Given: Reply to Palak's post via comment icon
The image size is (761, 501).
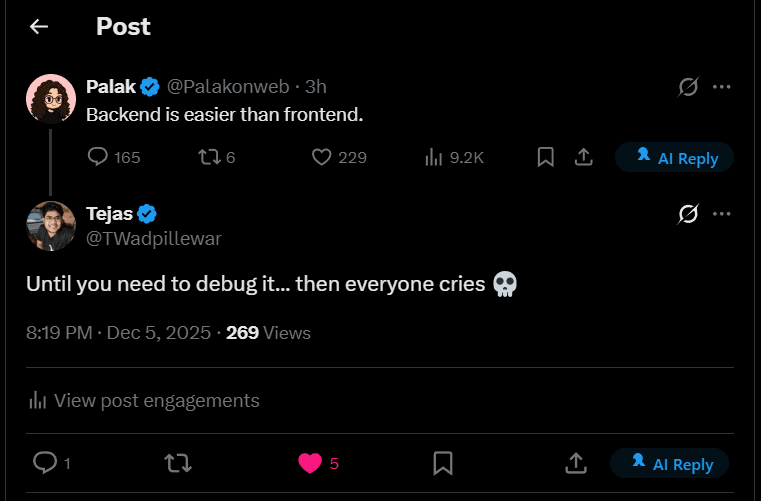Looking at the screenshot, I should point(98,157).
